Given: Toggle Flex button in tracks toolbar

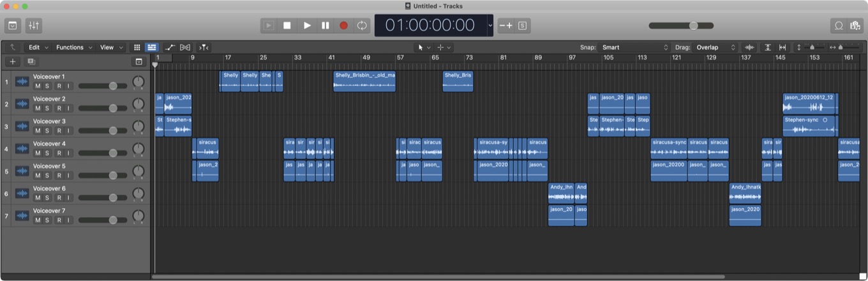Looking at the screenshot, I should point(186,47).
